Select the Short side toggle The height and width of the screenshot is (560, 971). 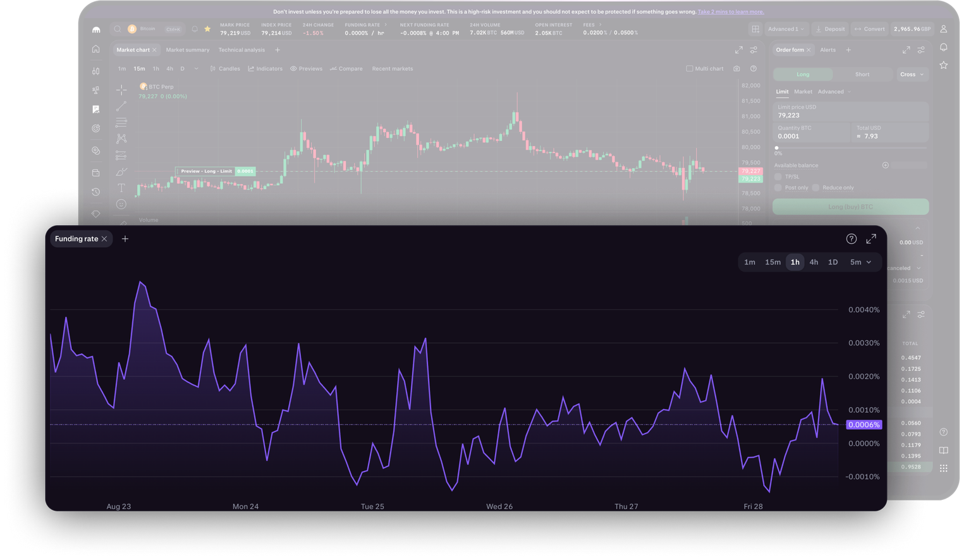click(x=862, y=75)
